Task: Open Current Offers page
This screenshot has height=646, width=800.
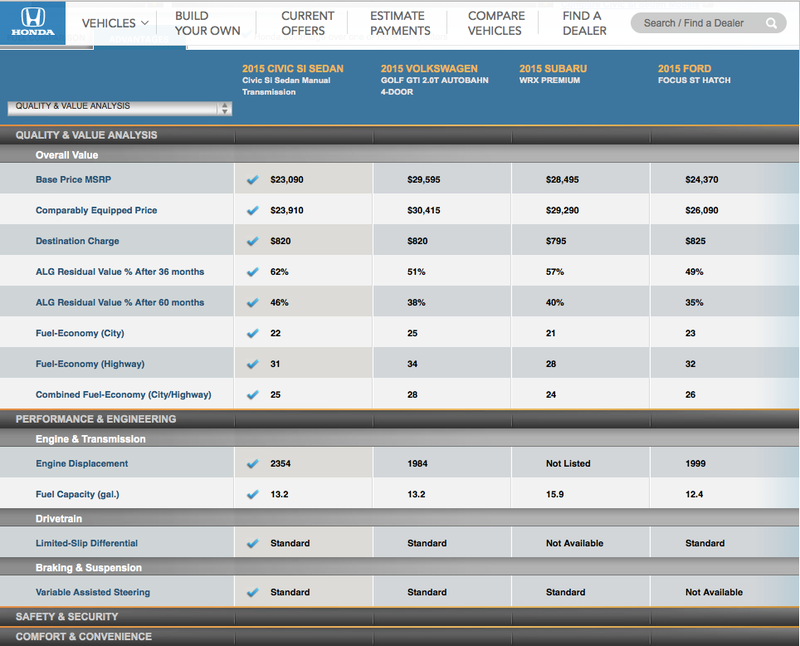Action: click(308, 23)
